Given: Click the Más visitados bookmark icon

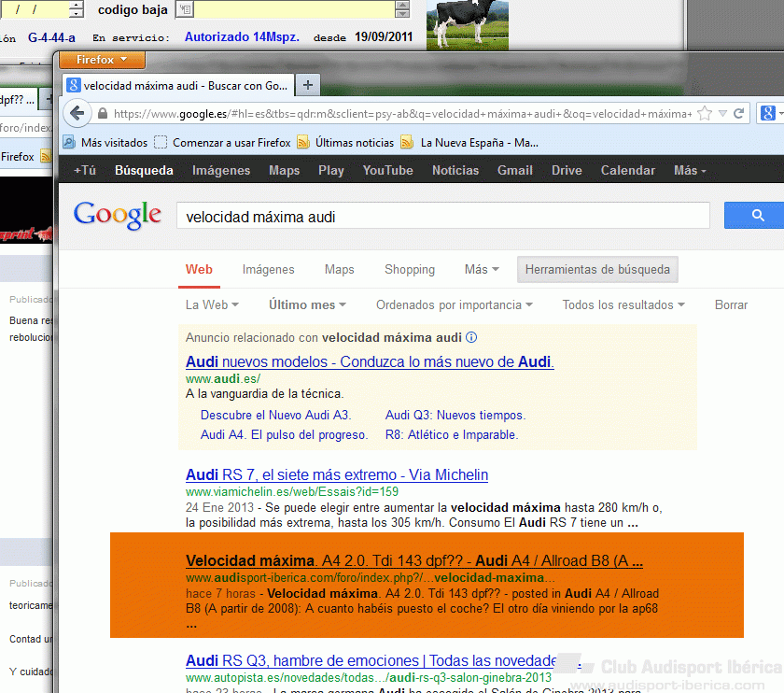Looking at the screenshot, I should click(68, 143).
